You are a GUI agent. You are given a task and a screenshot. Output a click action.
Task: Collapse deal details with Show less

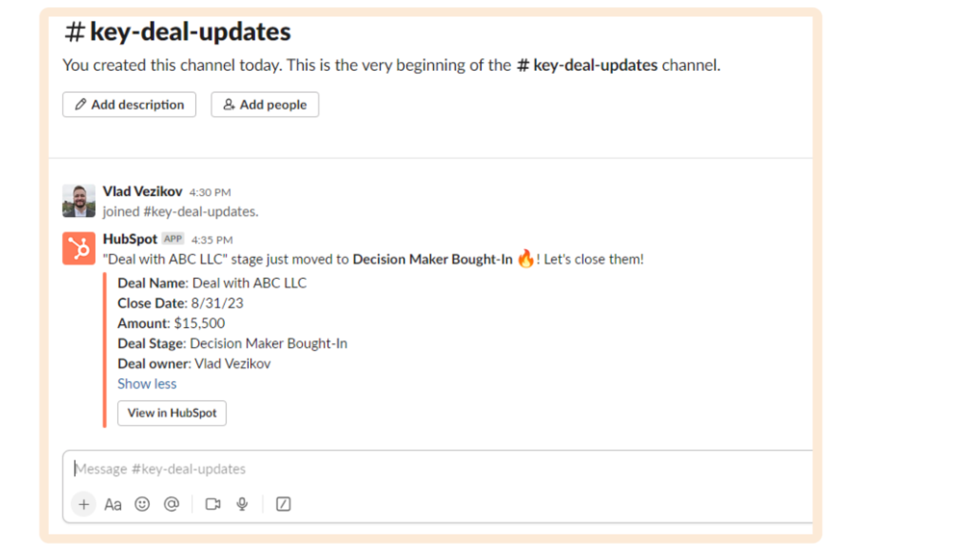(x=147, y=384)
